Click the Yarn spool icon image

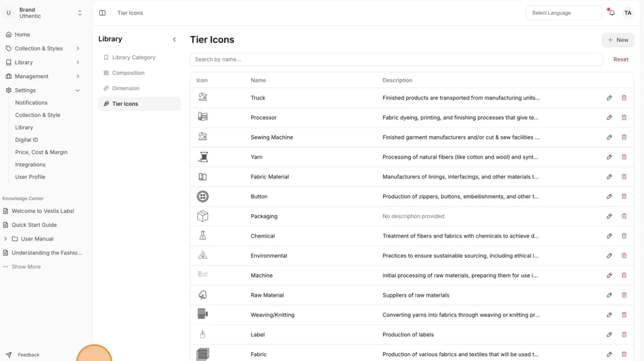tap(203, 157)
